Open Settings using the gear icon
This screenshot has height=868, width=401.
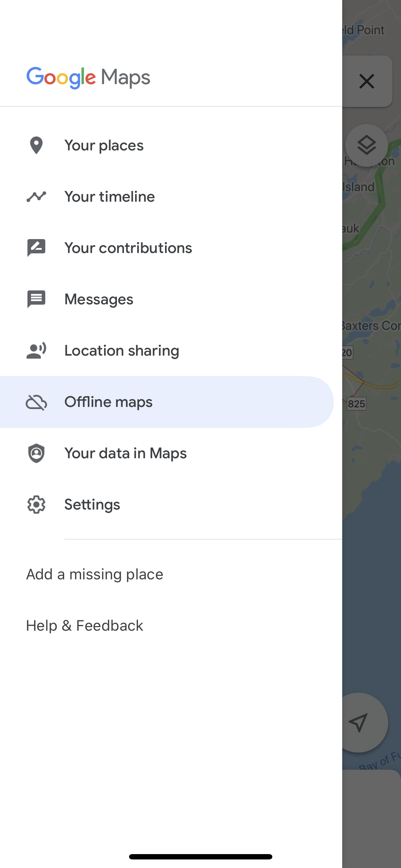[x=36, y=504]
